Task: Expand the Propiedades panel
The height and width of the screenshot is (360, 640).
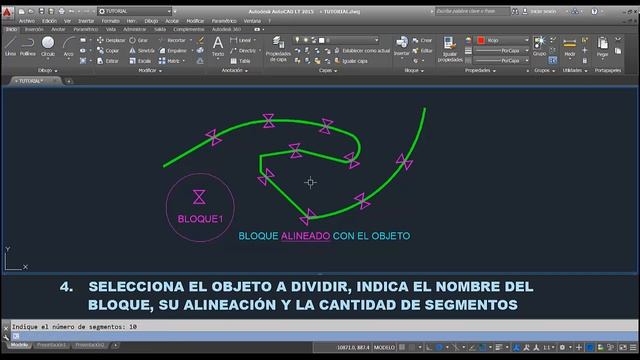Action: (x=480, y=71)
